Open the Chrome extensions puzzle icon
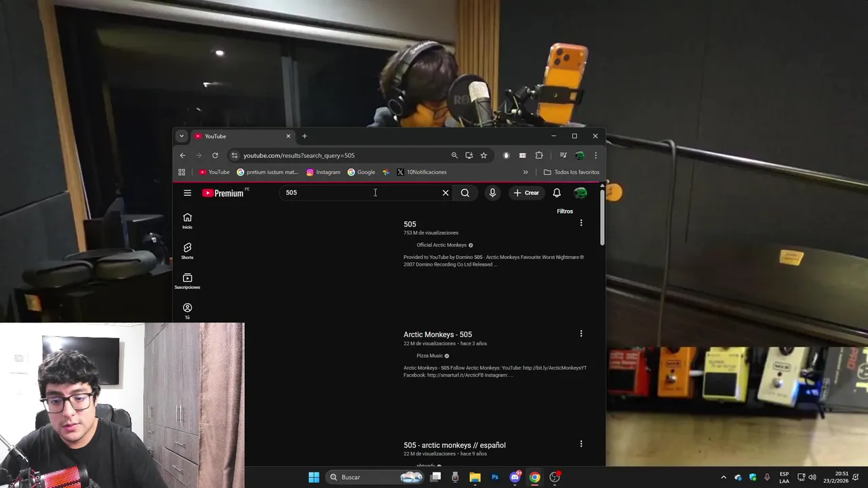The height and width of the screenshot is (488, 868). pos(539,156)
